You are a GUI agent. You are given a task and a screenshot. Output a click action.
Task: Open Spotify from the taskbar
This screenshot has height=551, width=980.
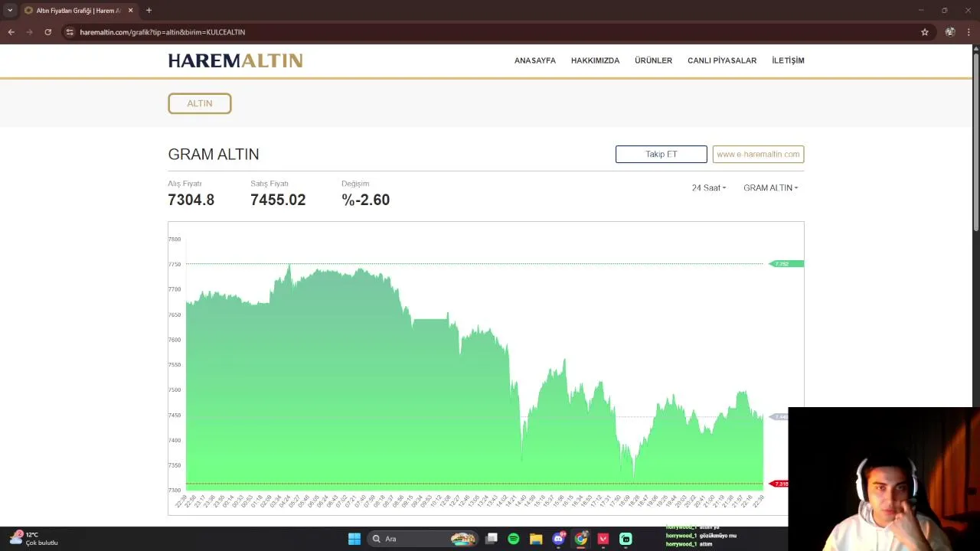point(514,539)
